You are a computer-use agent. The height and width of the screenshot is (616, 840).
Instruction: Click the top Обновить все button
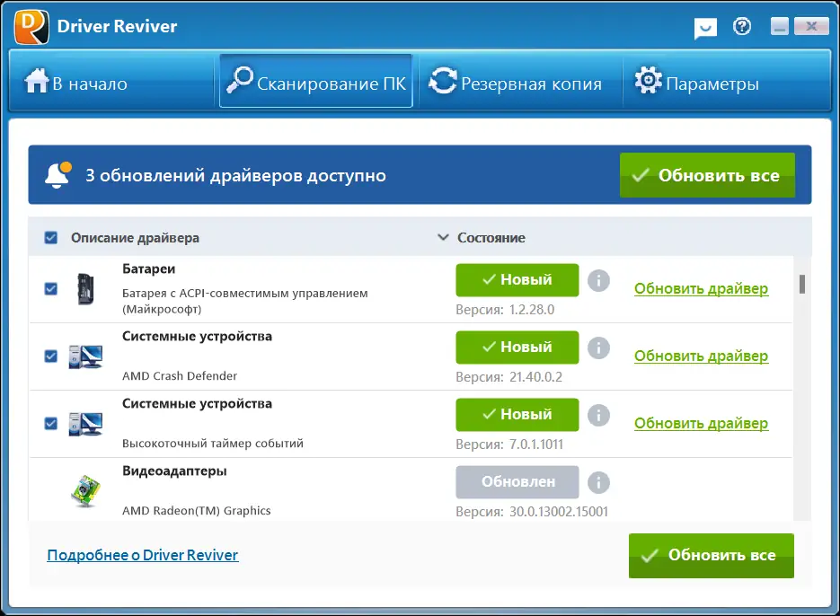(708, 175)
